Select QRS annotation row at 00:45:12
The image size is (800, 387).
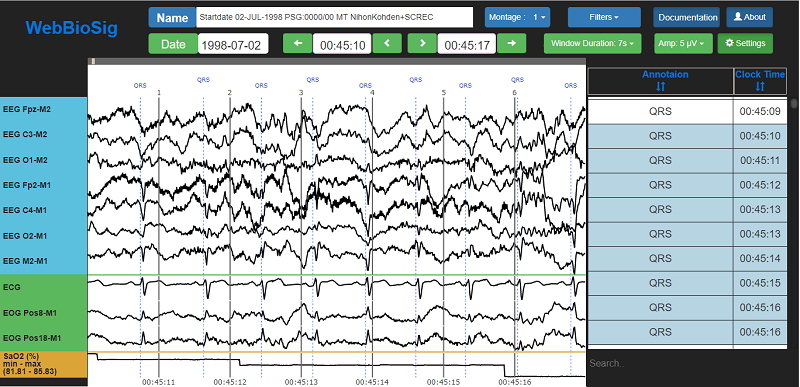[687, 185]
